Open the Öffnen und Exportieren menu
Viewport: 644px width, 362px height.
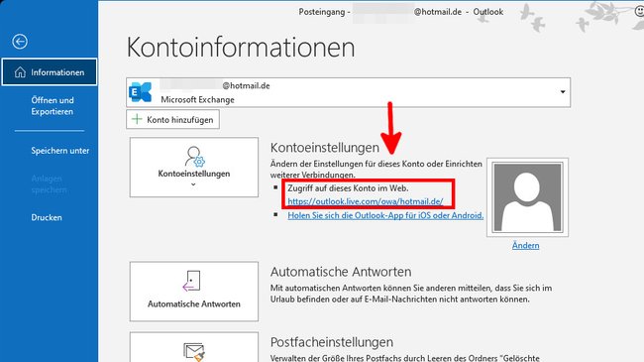pos(53,106)
